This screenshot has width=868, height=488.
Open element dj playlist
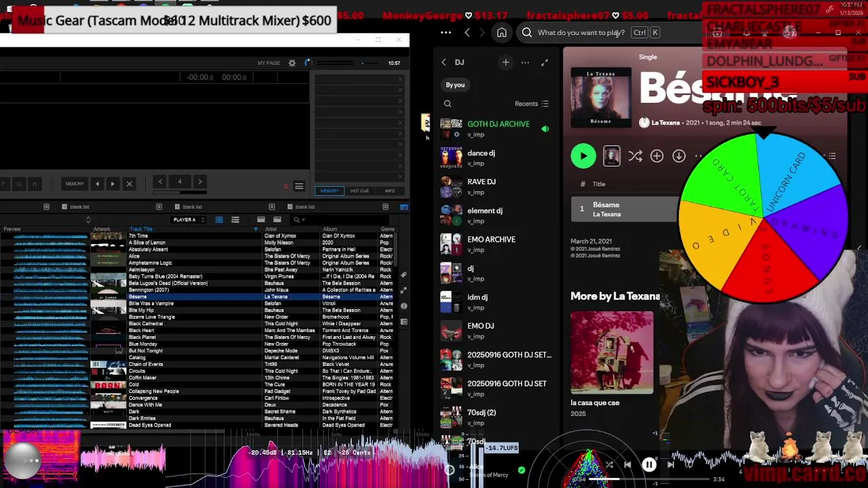[x=497, y=215]
